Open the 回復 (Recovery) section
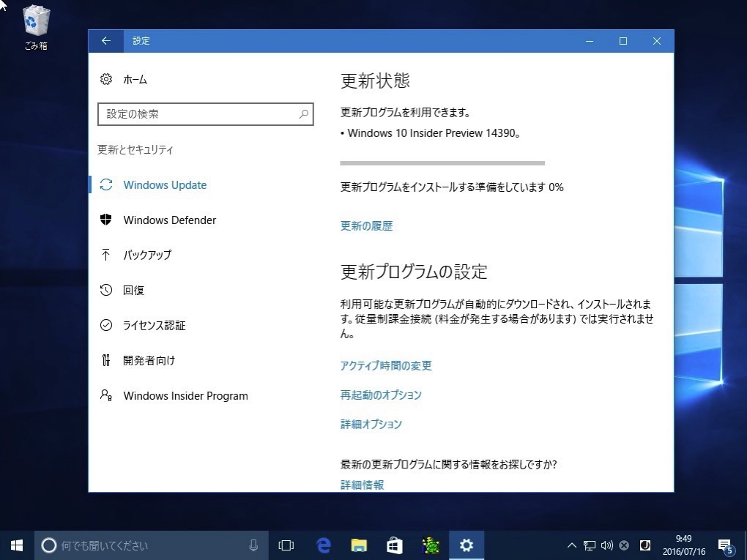This screenshot has width=747, height=560. [133, 291]
